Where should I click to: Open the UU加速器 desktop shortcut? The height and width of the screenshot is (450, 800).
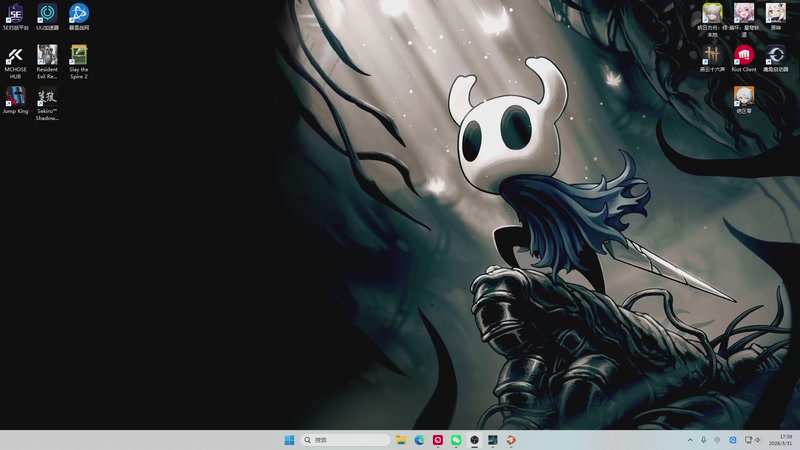47,17
